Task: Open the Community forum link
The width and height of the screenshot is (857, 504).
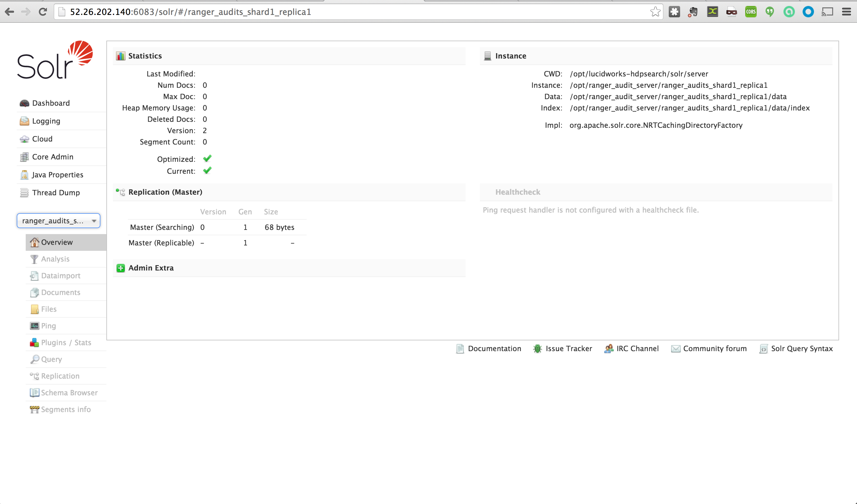Action: [715, 349]
